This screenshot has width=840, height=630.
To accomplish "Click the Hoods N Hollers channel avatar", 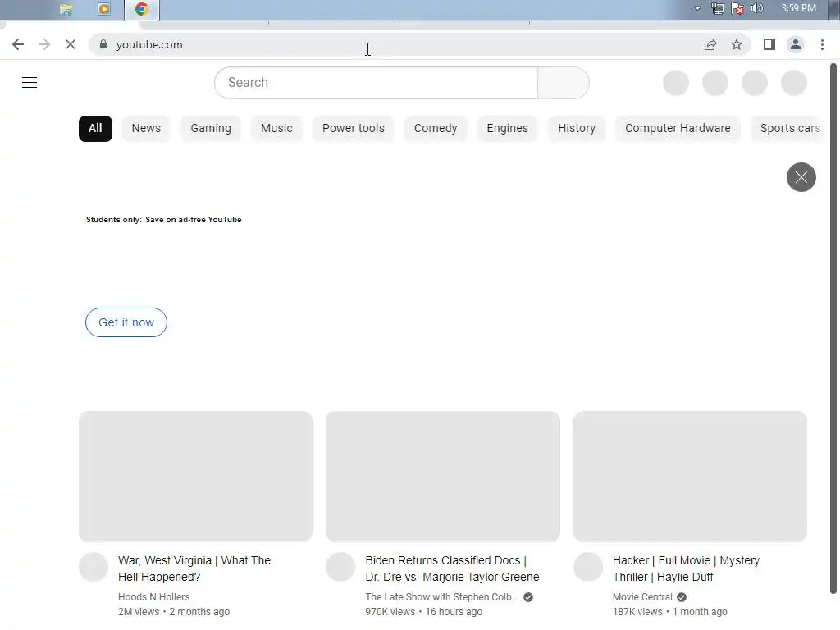I will point(94,567).
